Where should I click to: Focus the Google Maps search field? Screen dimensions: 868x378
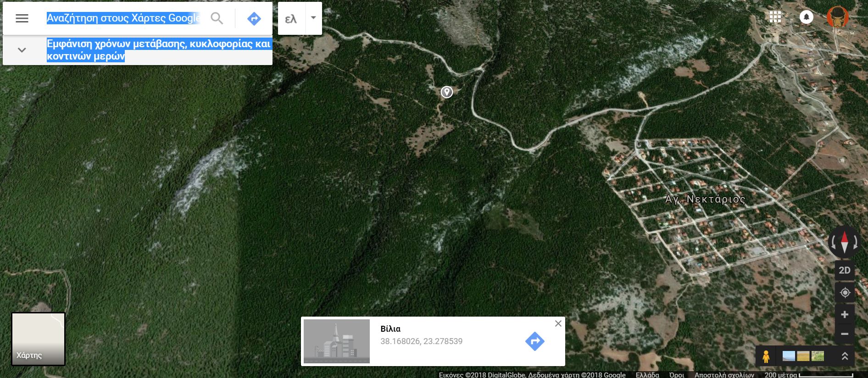(123, 18)
